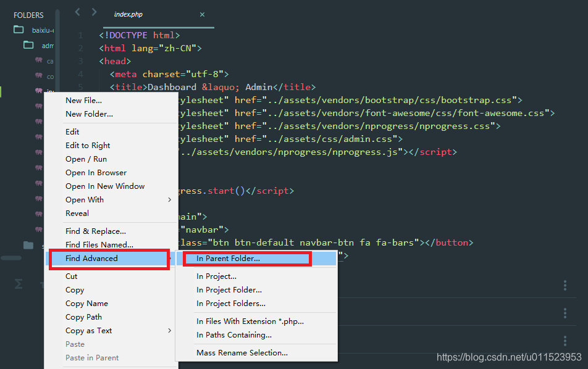
Task: Open bottom three-dot menu in bottom panel
Action: tap(565, 341)
